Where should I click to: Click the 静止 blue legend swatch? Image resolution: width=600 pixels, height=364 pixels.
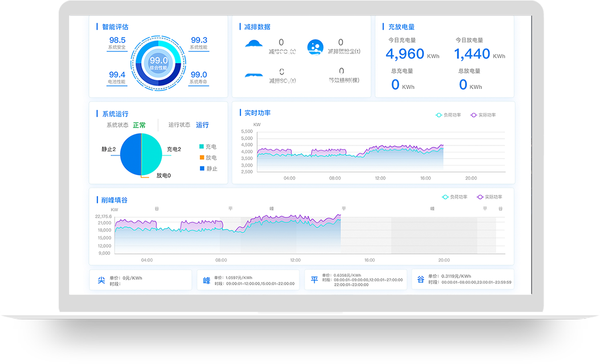[x=202, y=169]
